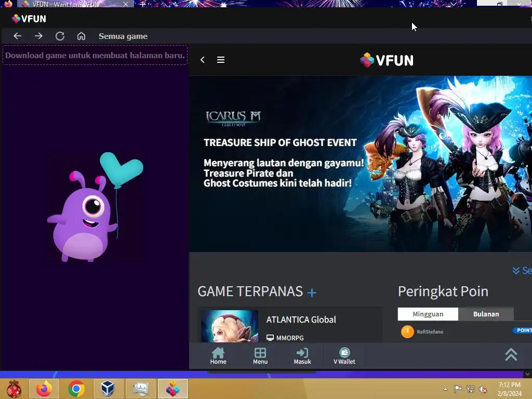Open the clock showing 7:12 PM
The height and width of the screenshot is (399, 532).
click(x=509, y=389)
